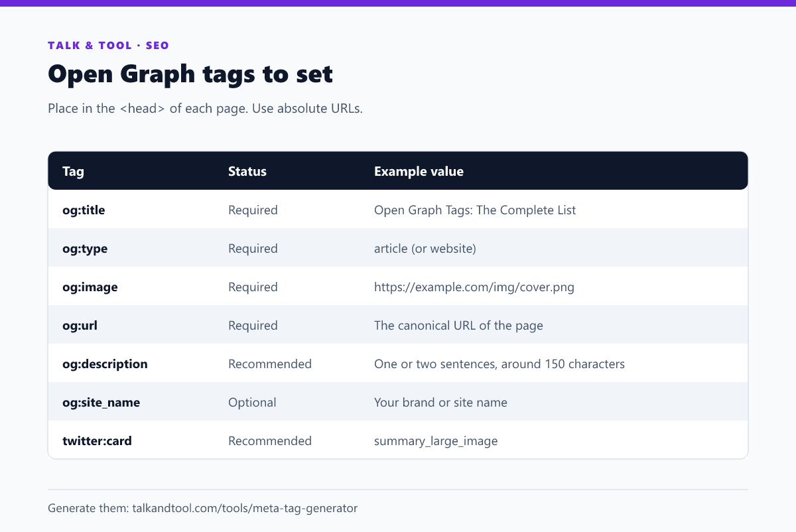Click the 'TALK & TOOL · SEO' label

coord(108,46)
